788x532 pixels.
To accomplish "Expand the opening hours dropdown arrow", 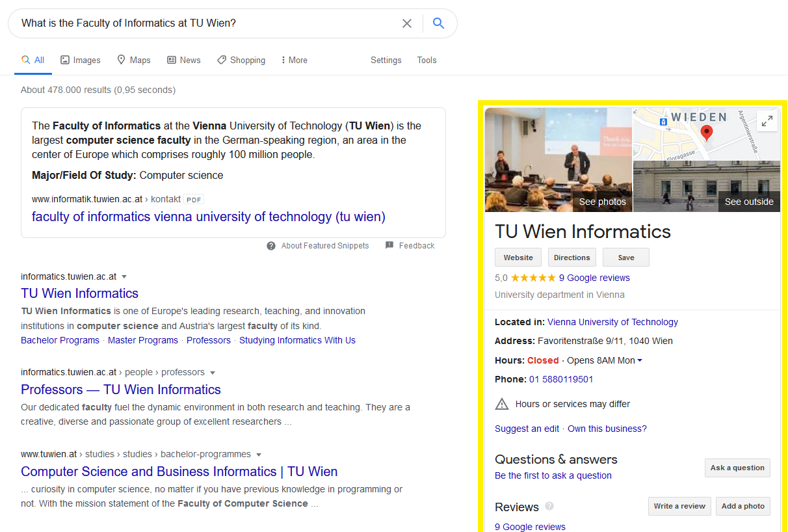I will pos(640,360).
